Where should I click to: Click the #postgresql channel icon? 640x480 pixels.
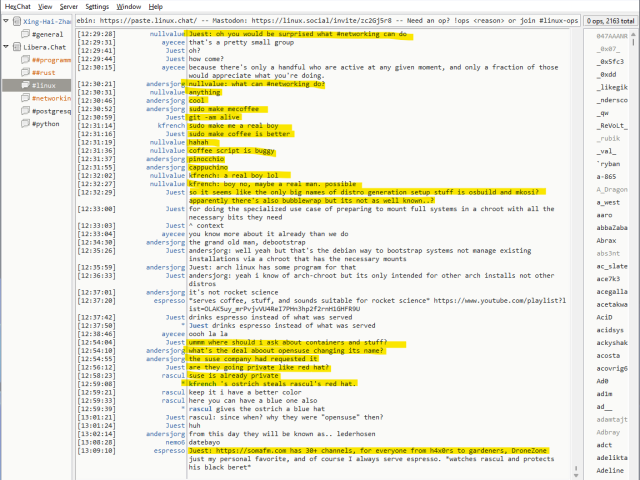coord(24,112)
